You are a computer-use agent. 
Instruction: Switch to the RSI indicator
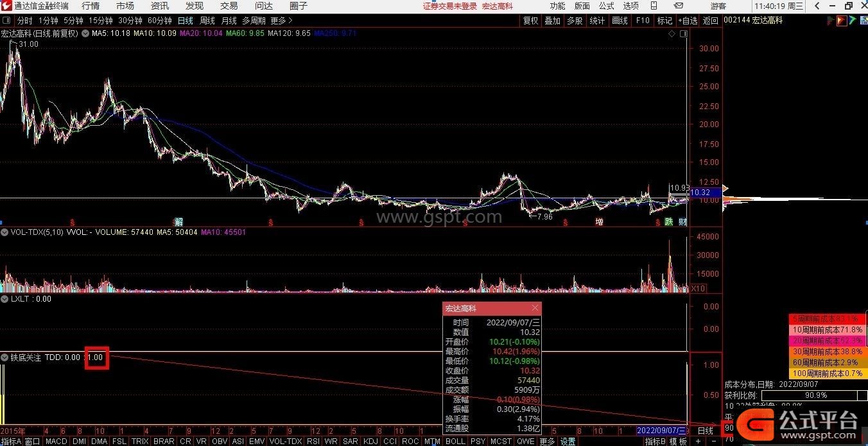[x=313, y=442]
